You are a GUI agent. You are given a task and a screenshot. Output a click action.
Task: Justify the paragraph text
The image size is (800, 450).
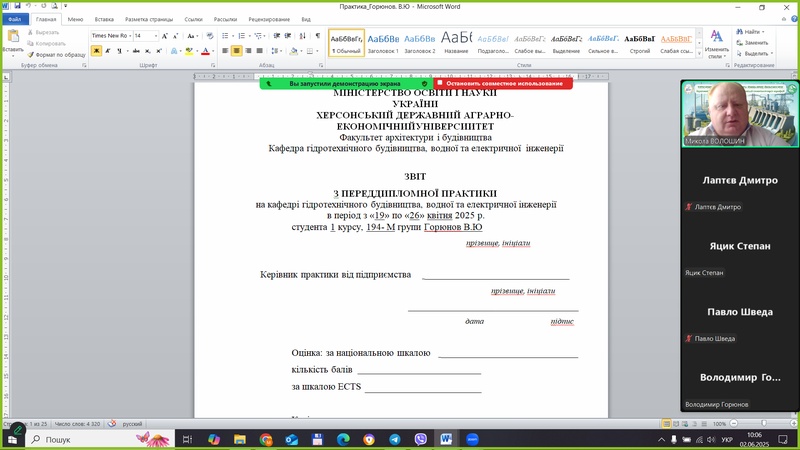pyautogui.click(x=260, y=51)
